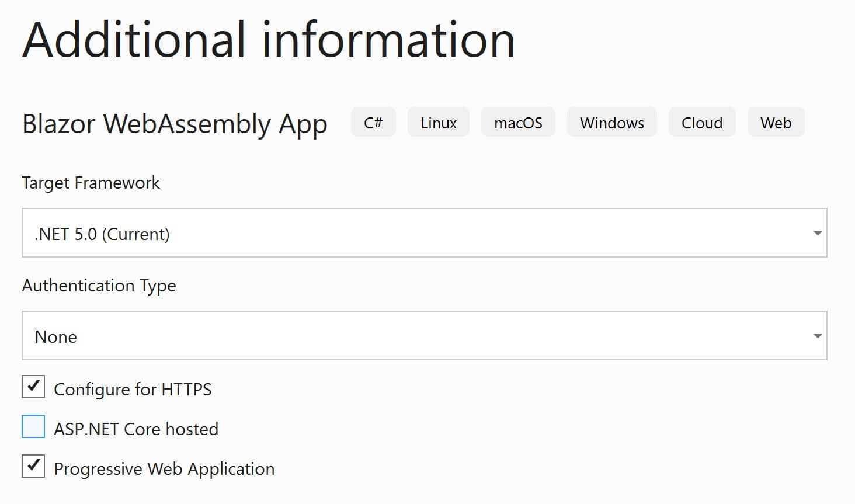Click the Blazor WebAssembly App title

[x=175, y=124]
